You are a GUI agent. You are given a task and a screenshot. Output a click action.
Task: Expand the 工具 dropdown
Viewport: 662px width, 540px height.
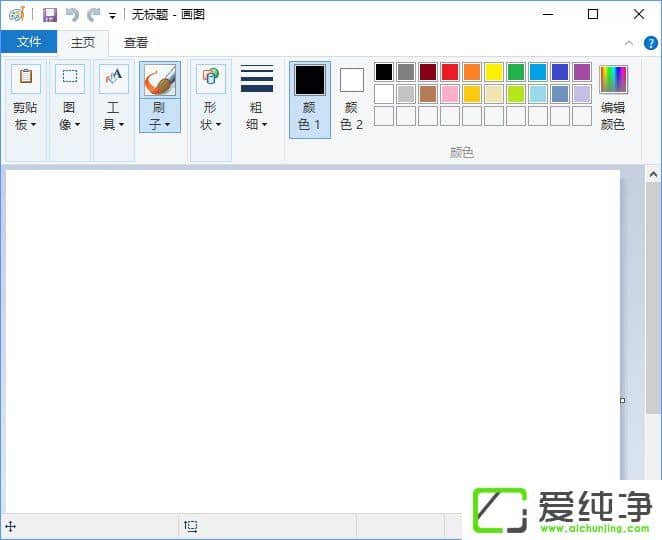coord(114,116)
